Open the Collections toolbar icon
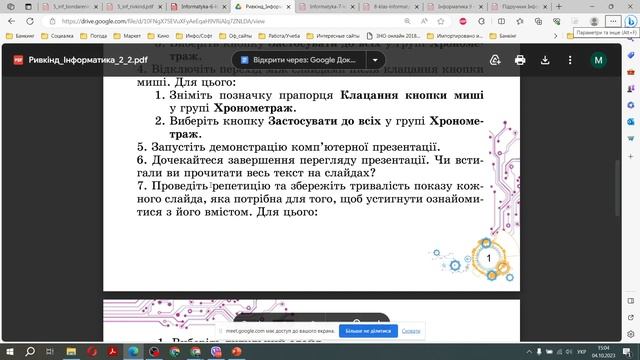This screenshot has height=360, width=640. [538, 21]
